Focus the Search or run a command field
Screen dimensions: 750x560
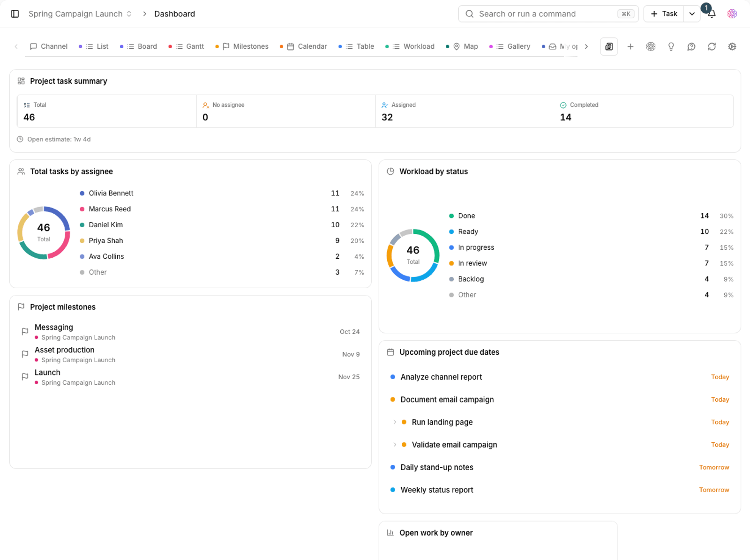[x=548, y=14]
